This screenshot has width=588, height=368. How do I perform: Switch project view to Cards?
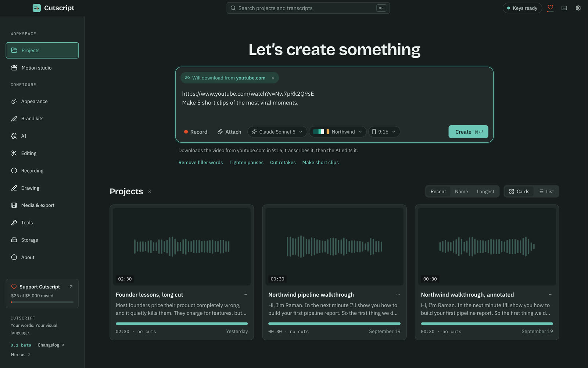(x=519, y=191)
